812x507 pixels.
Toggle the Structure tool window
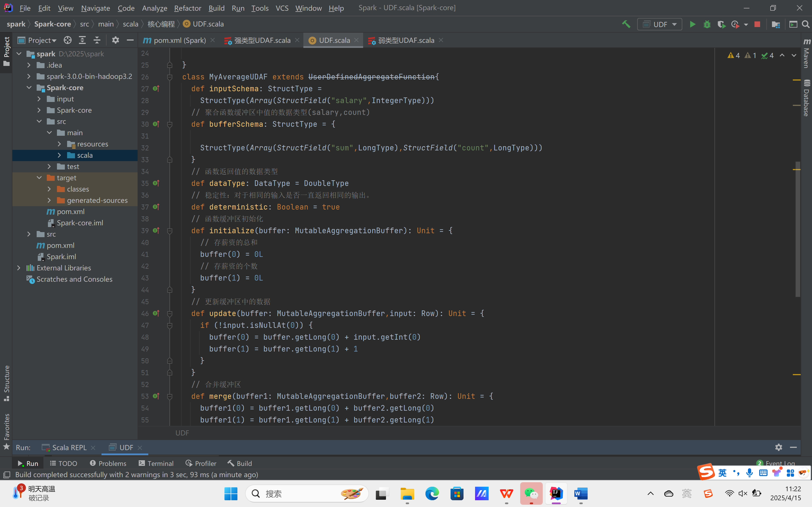pos(6,383)
